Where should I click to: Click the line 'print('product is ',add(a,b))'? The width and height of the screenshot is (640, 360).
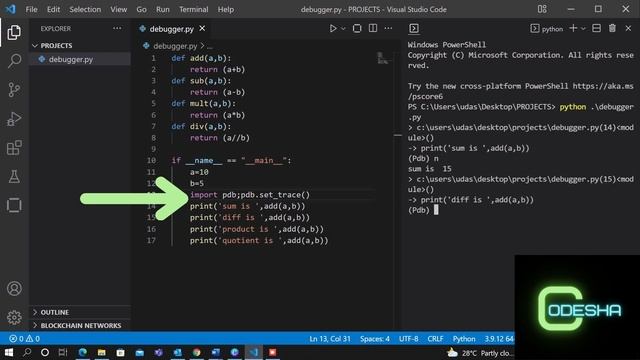257,229
